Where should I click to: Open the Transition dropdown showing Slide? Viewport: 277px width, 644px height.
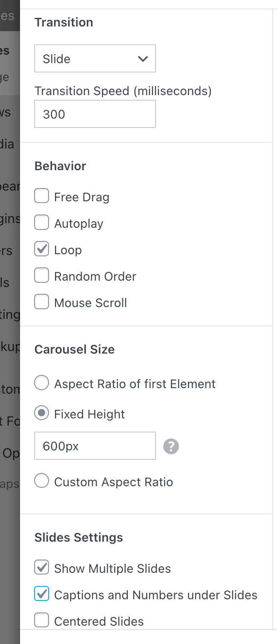click(95, 59)
